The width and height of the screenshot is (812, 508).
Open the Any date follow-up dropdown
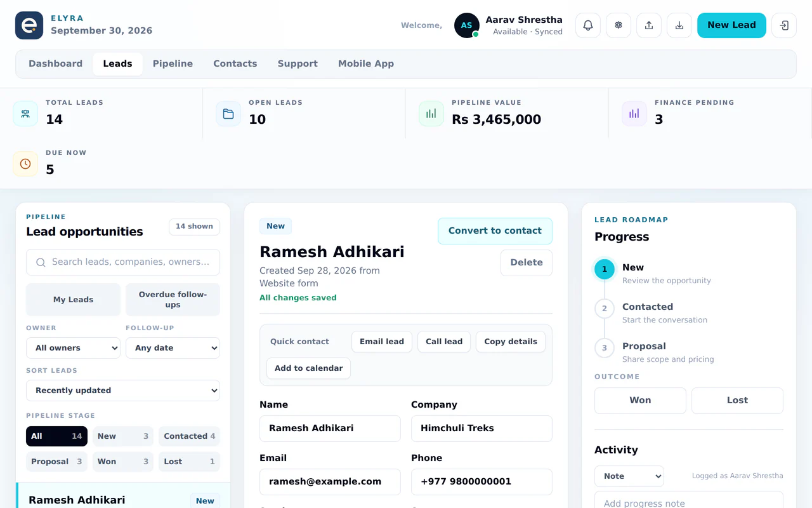tap(173, 348)
